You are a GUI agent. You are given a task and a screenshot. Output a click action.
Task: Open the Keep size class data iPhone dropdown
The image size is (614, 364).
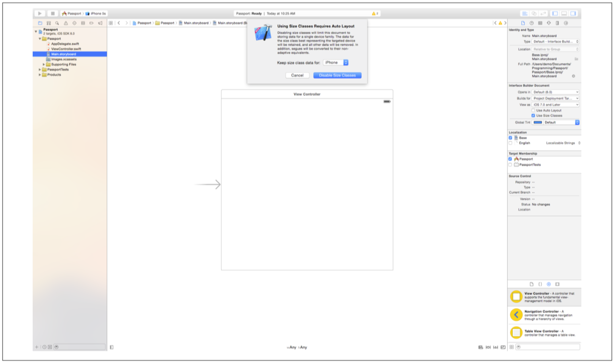(336, 62)
